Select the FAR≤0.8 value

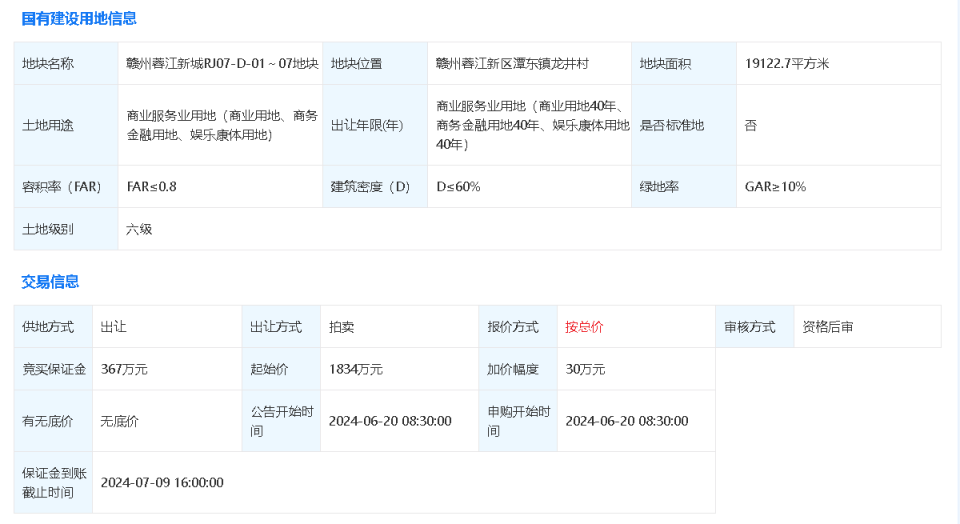pos(152,187)
